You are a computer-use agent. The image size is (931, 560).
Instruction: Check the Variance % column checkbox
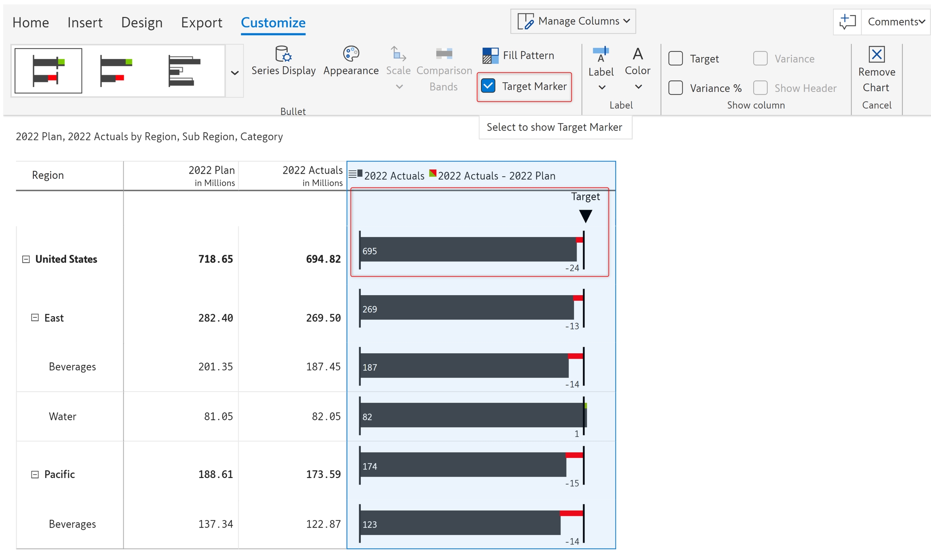676,88
